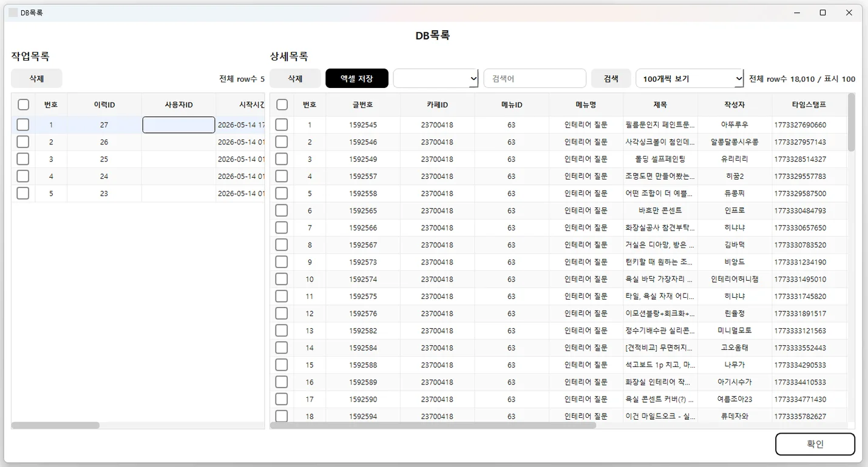Click the 삭제 button under 작업목록
The height and width of the screenshot is (467, 868).
click(36, 78)
